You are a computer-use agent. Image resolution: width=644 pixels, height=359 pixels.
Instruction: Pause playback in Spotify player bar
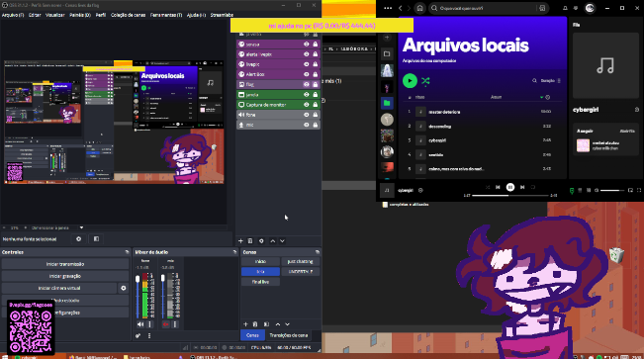[510, 187]
